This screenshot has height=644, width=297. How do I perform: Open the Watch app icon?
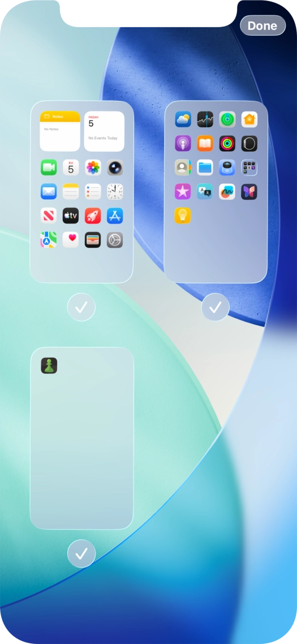[x=249, y=143]
